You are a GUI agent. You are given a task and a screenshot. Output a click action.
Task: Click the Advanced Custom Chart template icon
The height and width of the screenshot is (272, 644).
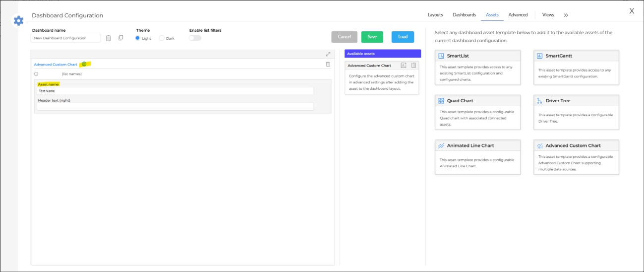point(540,146)
